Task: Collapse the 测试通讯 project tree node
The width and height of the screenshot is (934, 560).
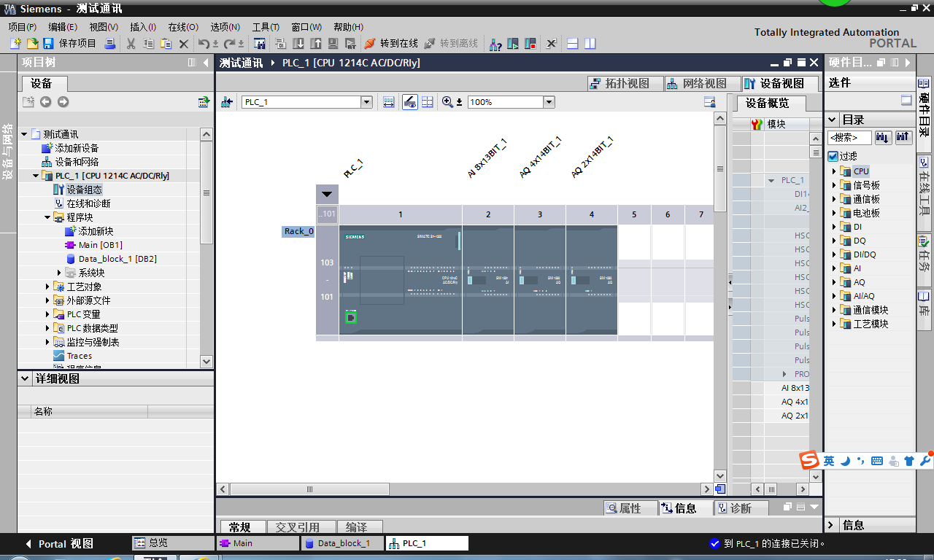Action: [x=24, y=134]
